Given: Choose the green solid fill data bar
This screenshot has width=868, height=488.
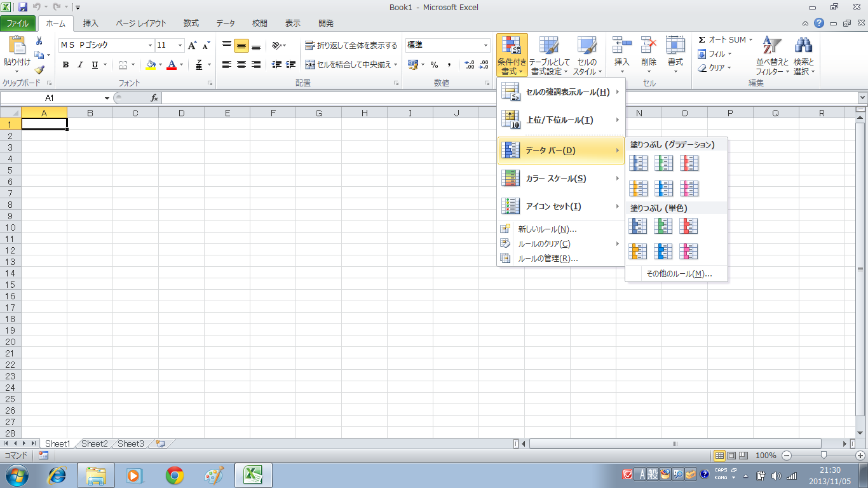Looking at the screenshot, I should click(663, 226).
